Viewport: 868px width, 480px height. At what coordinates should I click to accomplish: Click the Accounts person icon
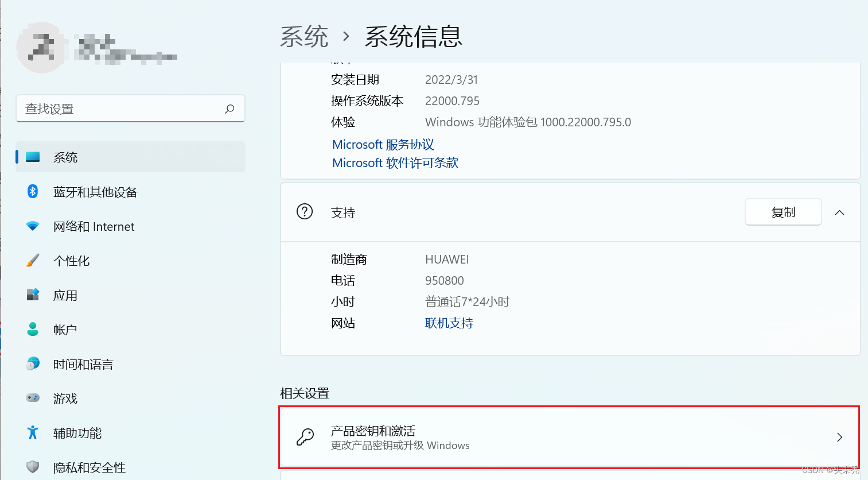point(33,330)
